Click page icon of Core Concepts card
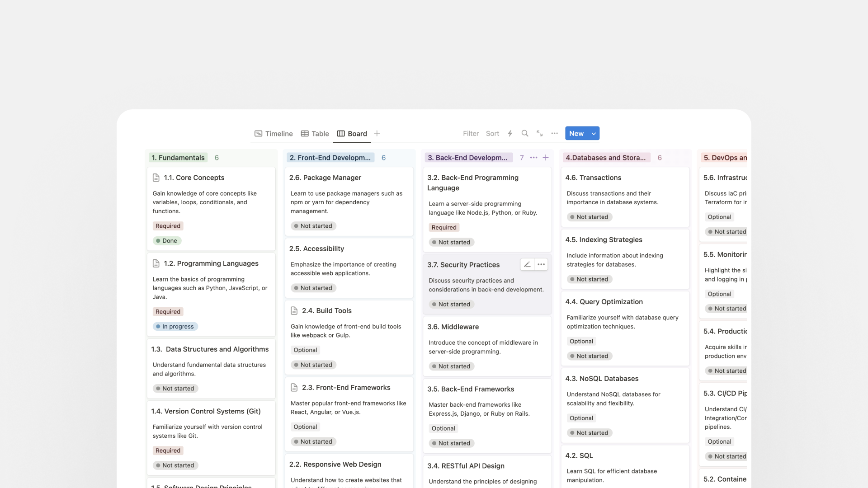The width and height of the screenshot is (868, 488). tap(156, 178)
